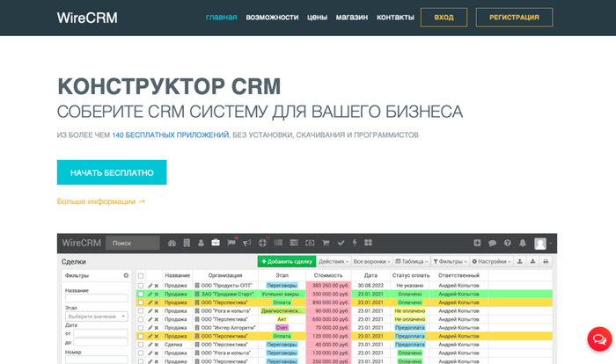Click the НАЧАТЬ БЕСПЛАТНО button
This screenshot has width=616, height=364.
(112, 172)
